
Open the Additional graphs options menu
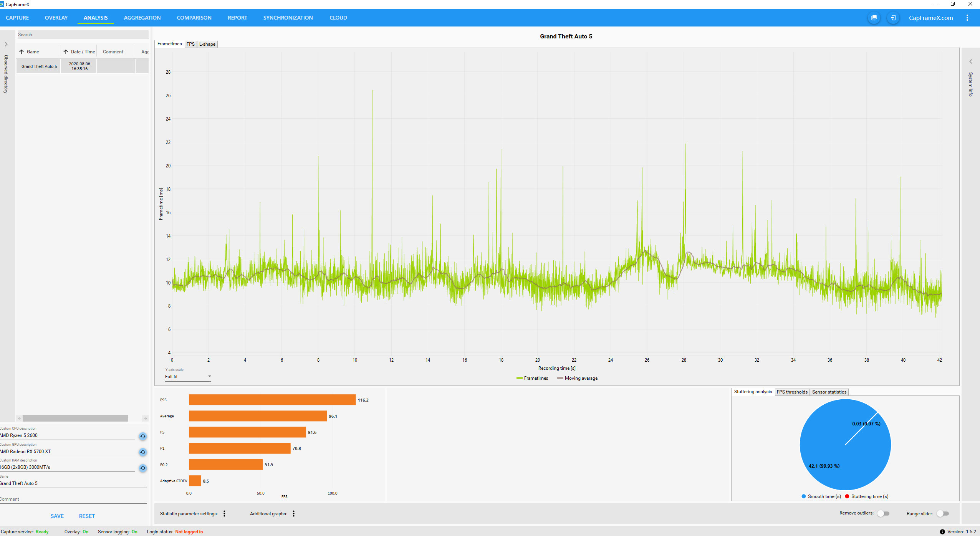(294, 514)
